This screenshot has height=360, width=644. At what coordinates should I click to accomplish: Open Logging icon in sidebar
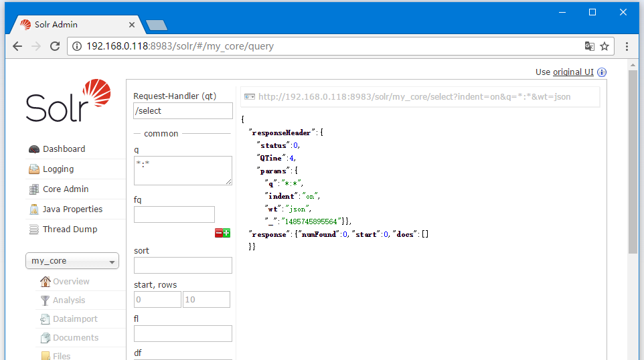point(34,169)
